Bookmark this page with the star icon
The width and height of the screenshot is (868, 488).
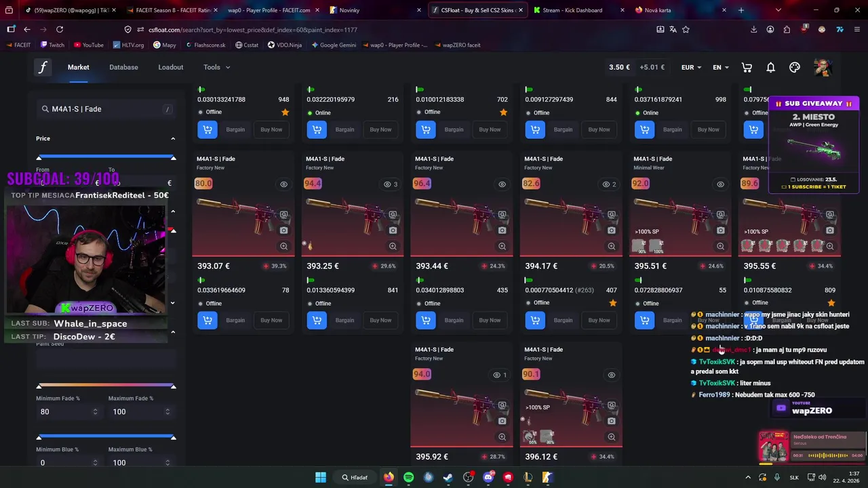pyautogui.click(x=686, y=29)
